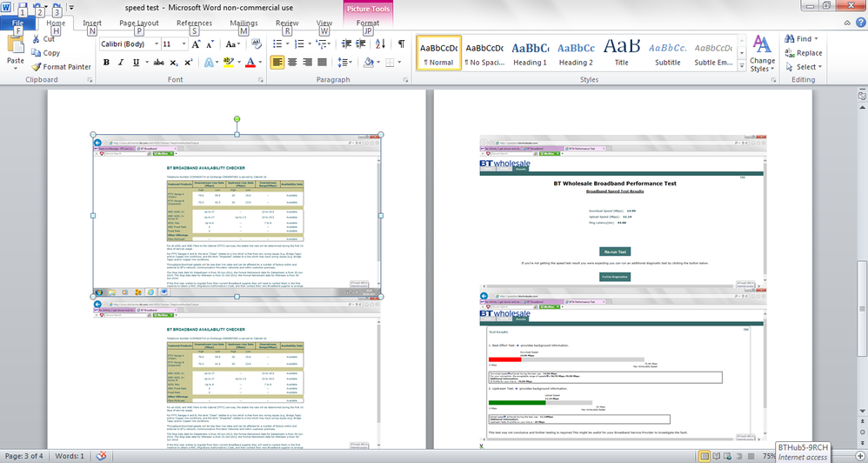Select Print Layout view icon in status bar
The width and height of the screenshot is (868, 463).
[704, 456]
